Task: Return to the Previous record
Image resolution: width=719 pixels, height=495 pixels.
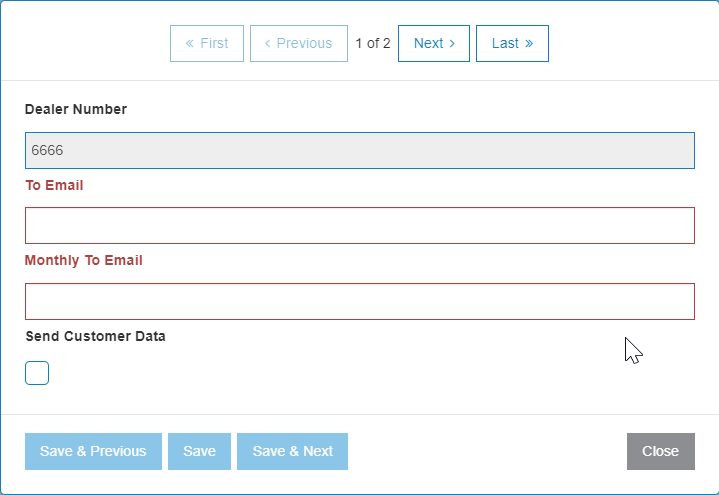Action: [299, 44]
